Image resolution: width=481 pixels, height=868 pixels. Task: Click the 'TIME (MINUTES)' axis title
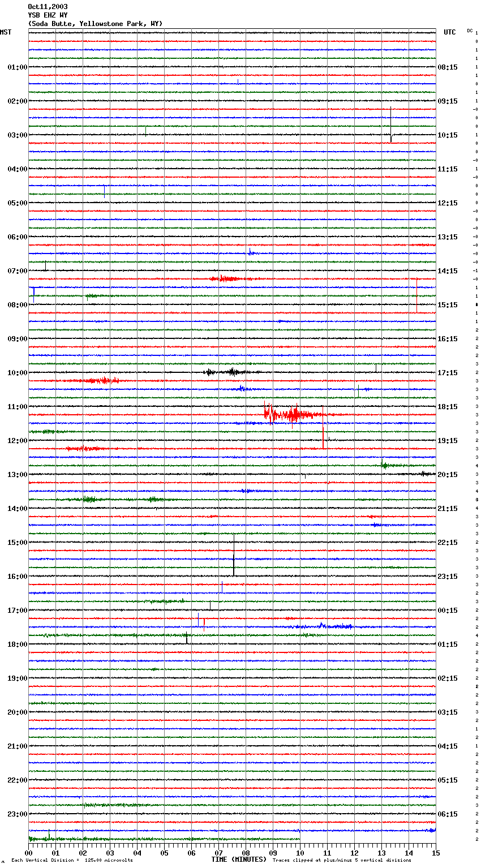(x=239, y=860)
